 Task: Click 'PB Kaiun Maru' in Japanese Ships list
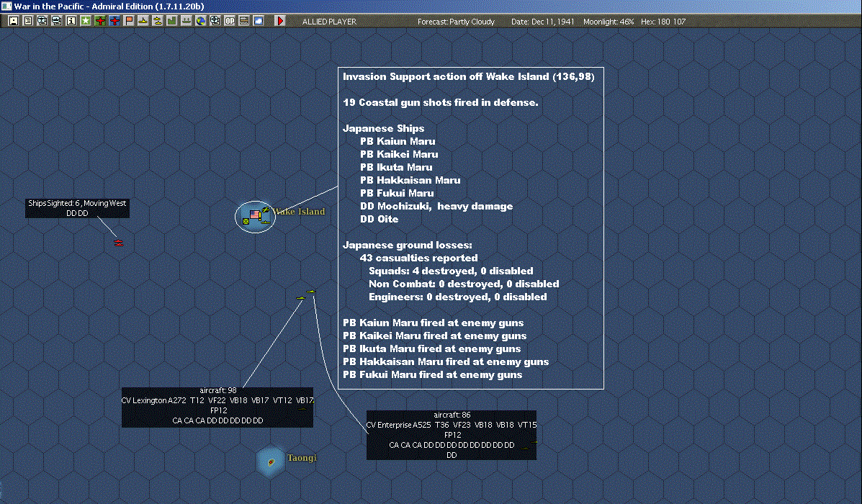coord(398,141)
